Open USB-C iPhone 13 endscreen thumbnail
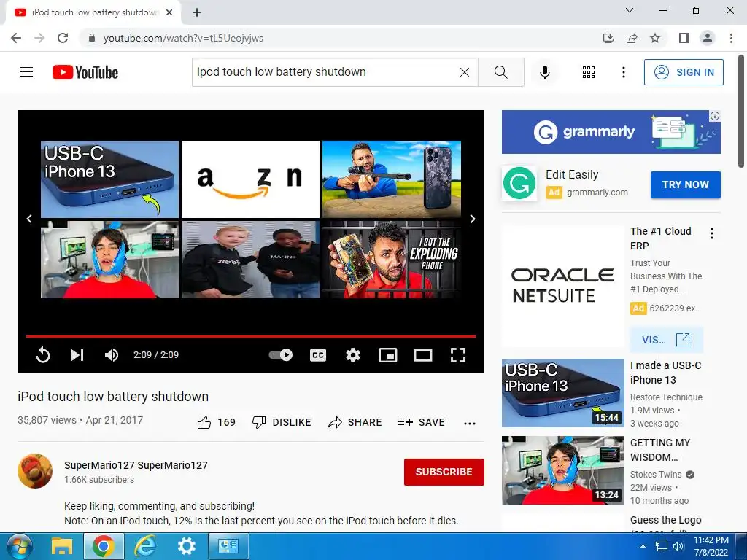 [x=109, y=179]
